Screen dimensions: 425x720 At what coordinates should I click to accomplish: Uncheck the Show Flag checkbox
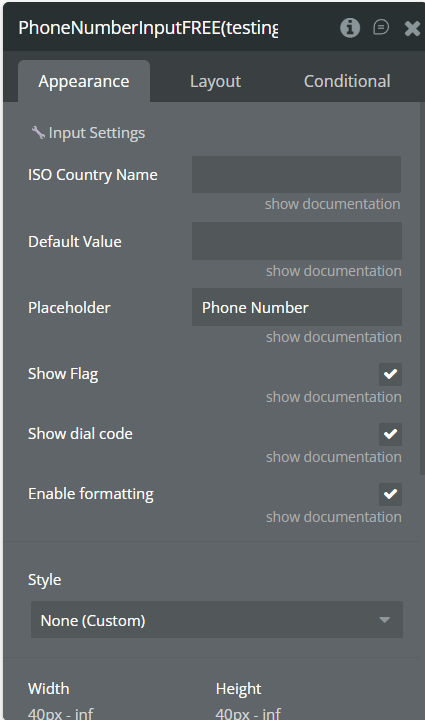(390, 374)
